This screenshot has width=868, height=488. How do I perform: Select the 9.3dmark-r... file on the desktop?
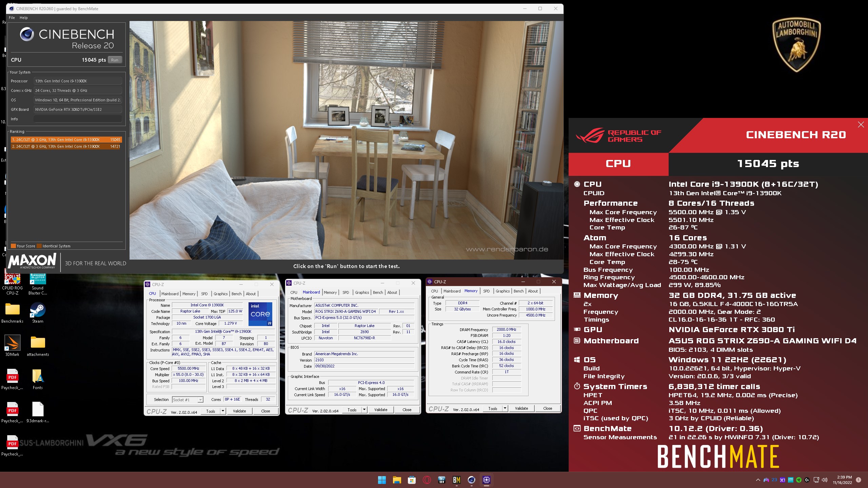38,412
